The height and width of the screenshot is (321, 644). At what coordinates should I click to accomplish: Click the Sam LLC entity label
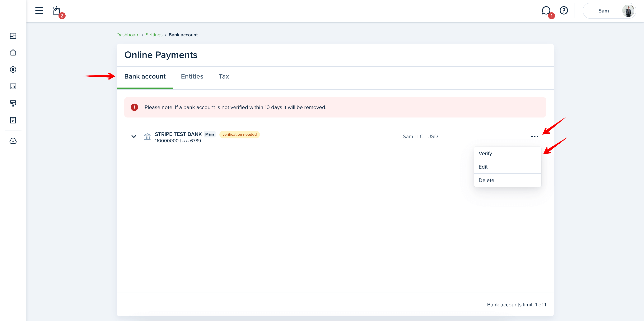coord(413,137)
